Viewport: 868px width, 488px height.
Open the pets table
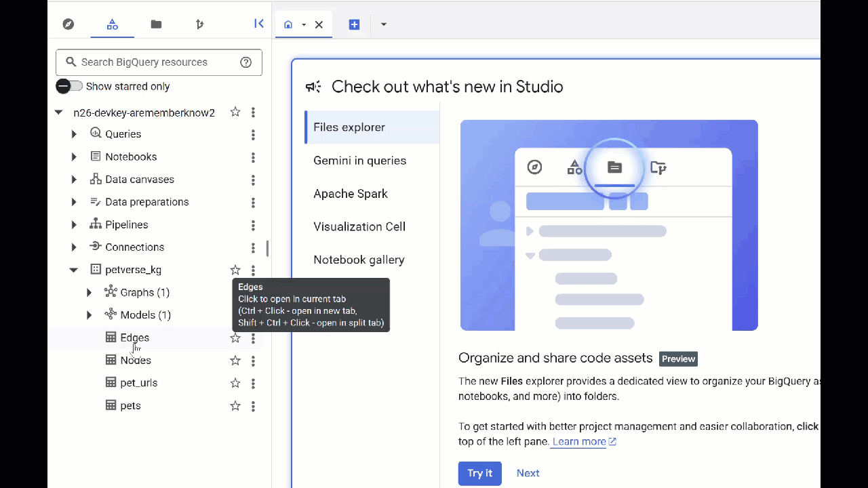[x=131, y=405]
